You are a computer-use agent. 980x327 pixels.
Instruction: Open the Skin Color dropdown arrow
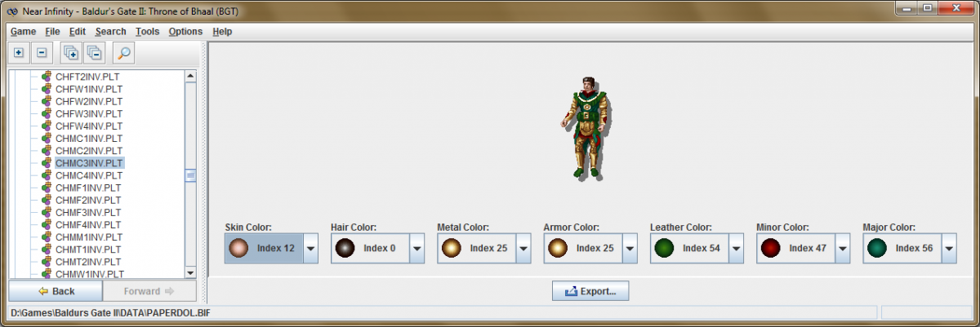pos(311,248)
